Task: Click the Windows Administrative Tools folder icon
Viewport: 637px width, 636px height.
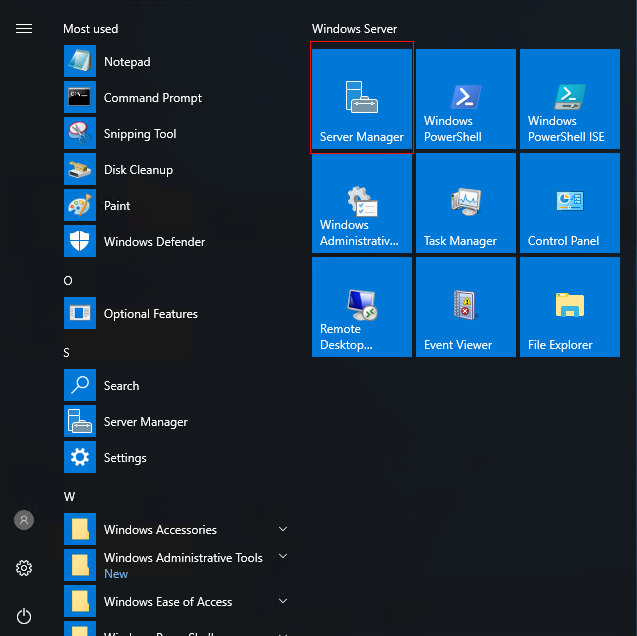Action: (80, 565)
